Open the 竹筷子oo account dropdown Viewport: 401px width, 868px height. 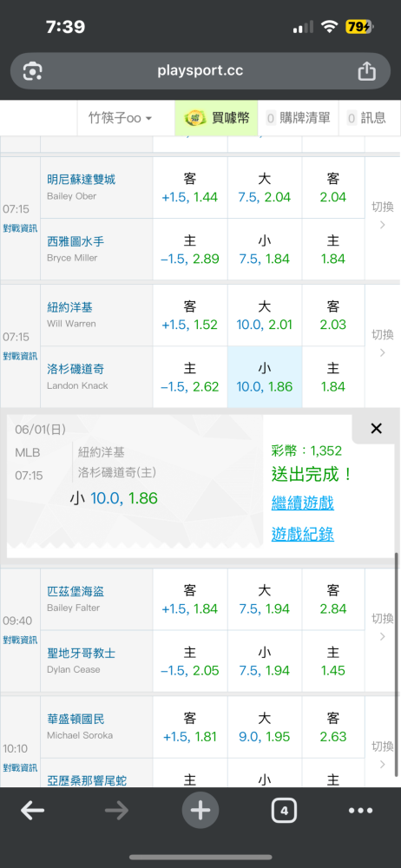coord(120,118)
